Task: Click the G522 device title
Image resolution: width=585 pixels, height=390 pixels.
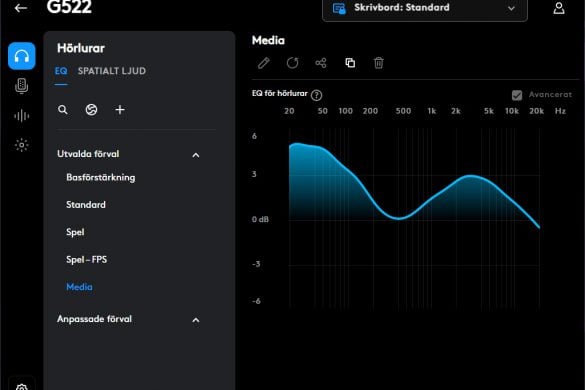Action: pos(69,7)
